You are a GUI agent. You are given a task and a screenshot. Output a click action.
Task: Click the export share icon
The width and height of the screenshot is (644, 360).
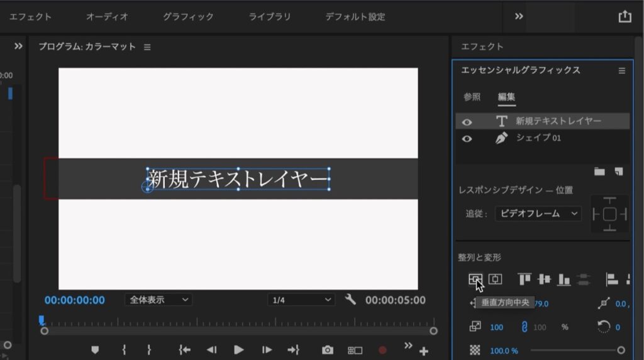pos(625,16)
